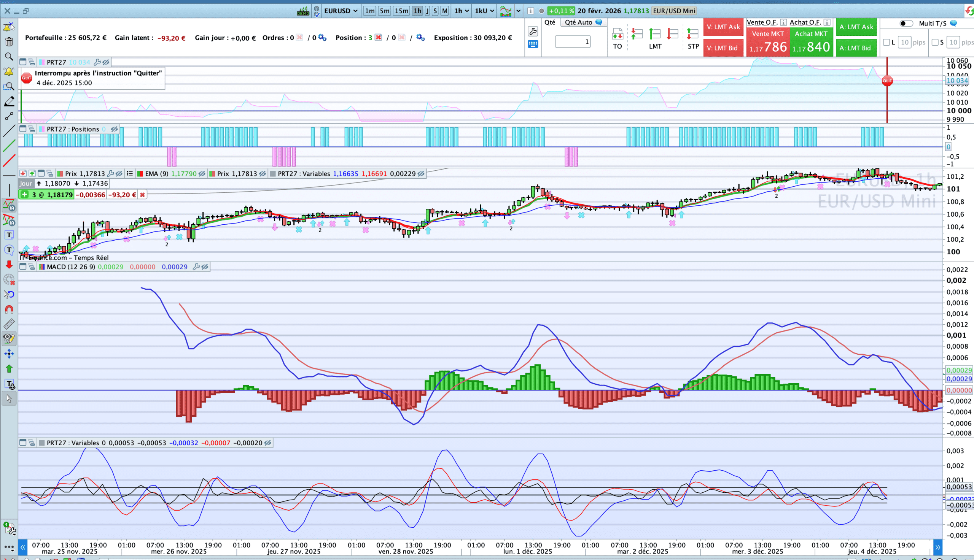The image size is (974, 560).
Task: Click the Qté quantity input field
Action: click(x=573, y=41)
